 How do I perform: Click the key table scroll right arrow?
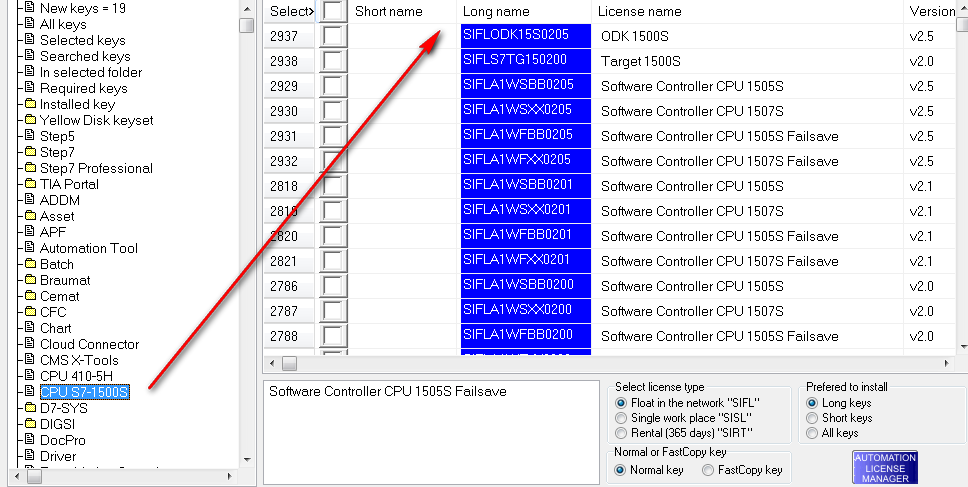point(946,364)
